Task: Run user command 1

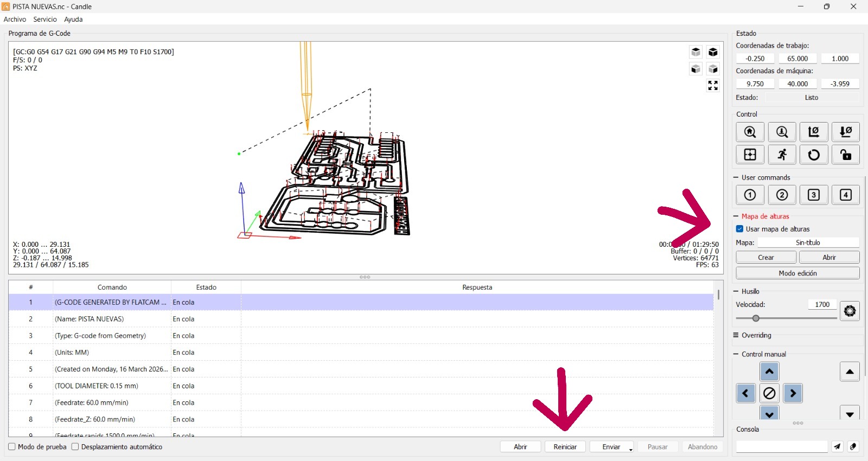Action: point(750,195)
